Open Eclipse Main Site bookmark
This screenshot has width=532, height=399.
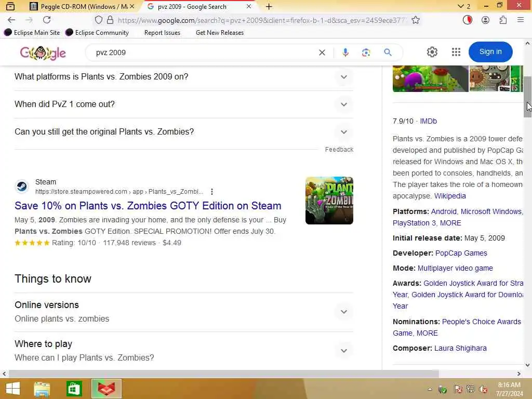32,33
